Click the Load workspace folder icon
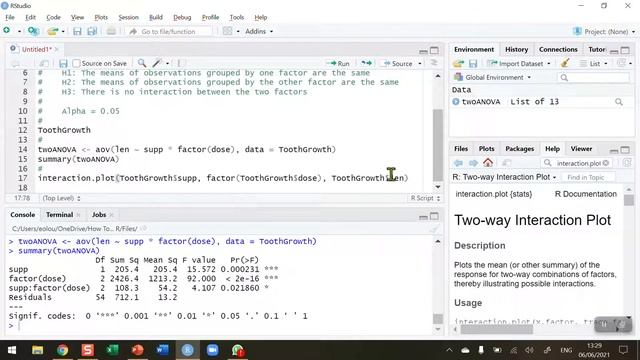Viewport: 640px width, 360px height. coord(458,63)
